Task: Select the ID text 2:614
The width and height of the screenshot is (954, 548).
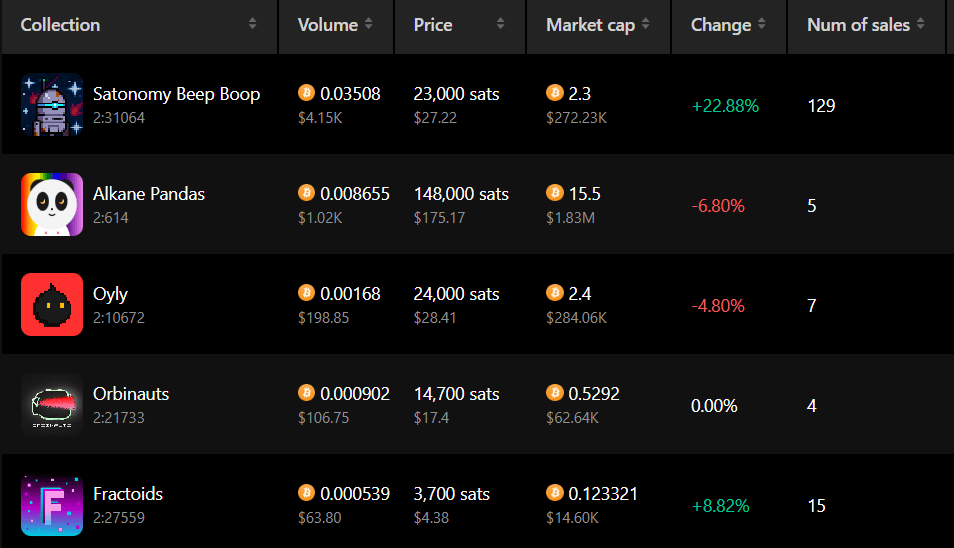Action: click(111, 218)
